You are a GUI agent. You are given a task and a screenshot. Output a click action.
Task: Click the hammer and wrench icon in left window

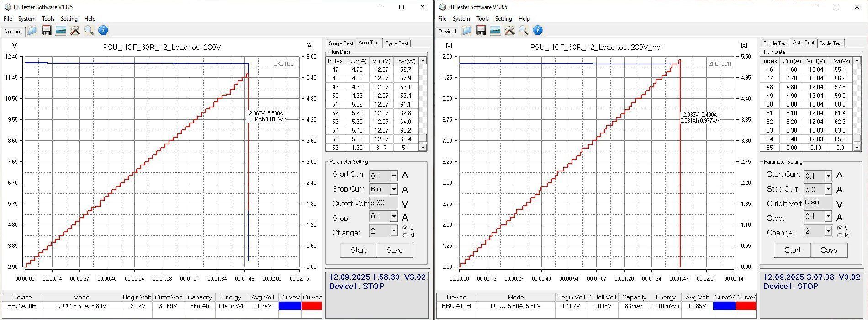click(75, 31)
